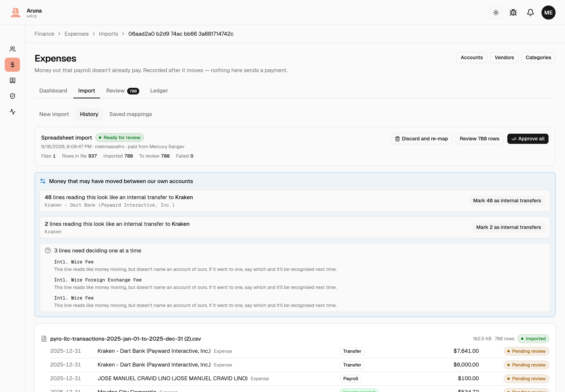
Task: Open the Finance dollar icon in sidebar
Action: (13, 65)
